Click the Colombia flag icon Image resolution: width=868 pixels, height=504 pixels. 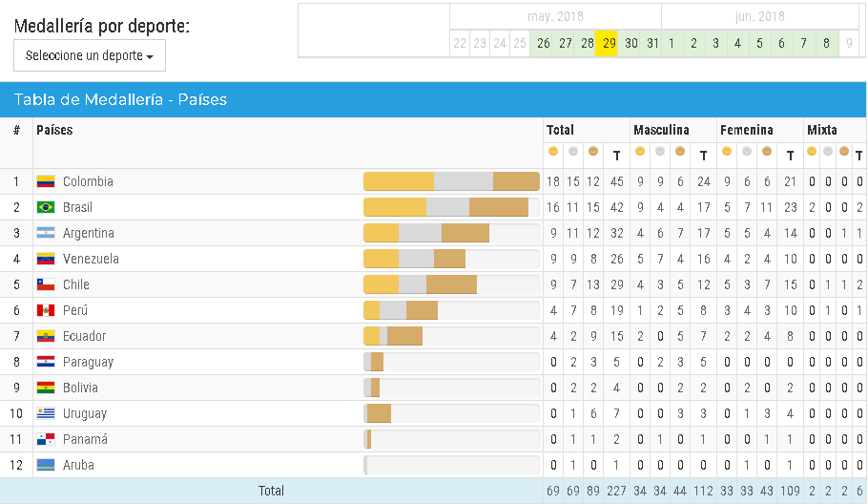point(46,181)
